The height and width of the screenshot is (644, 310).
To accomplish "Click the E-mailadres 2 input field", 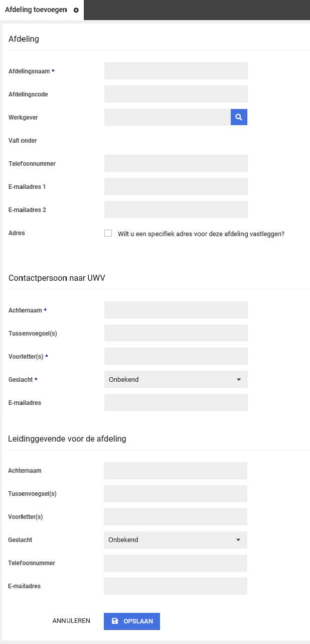I will coord(176,209).
